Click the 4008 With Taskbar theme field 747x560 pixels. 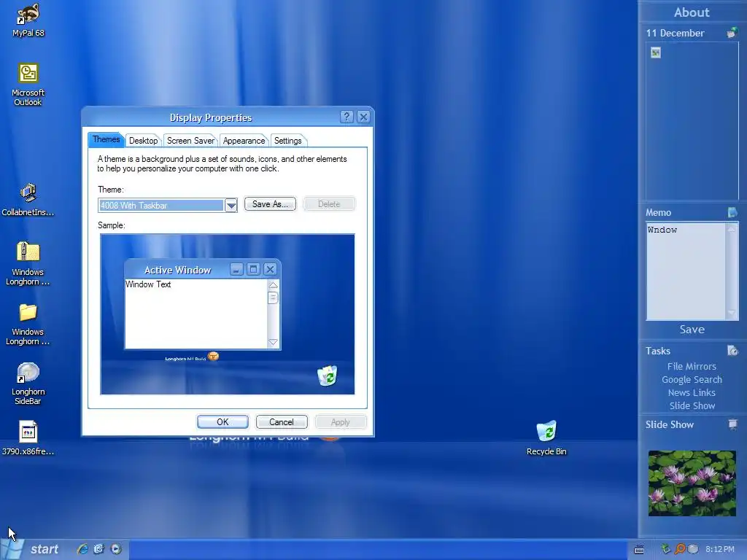[x=161, y=205]
